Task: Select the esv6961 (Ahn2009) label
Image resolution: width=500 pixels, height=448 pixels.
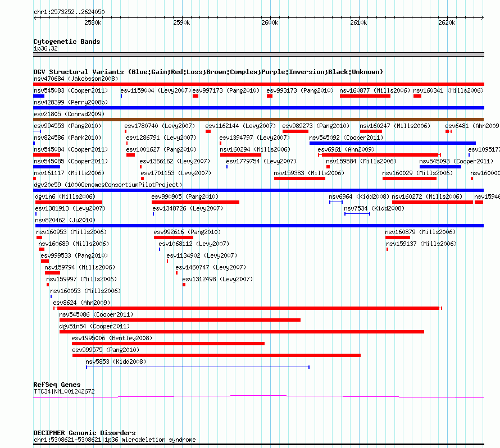Action: (346, 149)
